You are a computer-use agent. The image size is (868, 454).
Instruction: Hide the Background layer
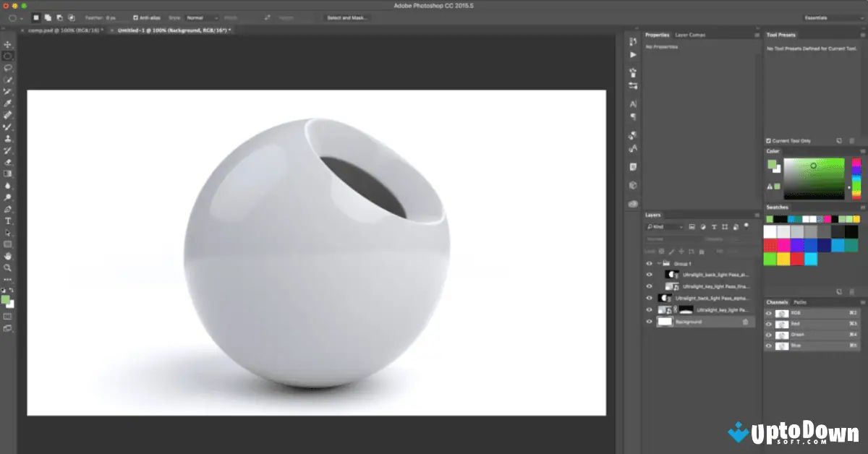649,322
